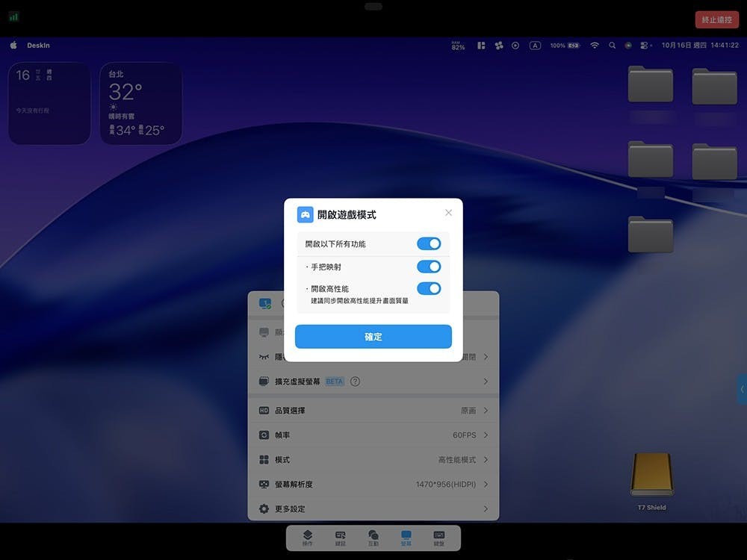The width and height of the screenshot is (747, 560).
Task: Click the signal strength icon at top left
Action: point(14,16)
